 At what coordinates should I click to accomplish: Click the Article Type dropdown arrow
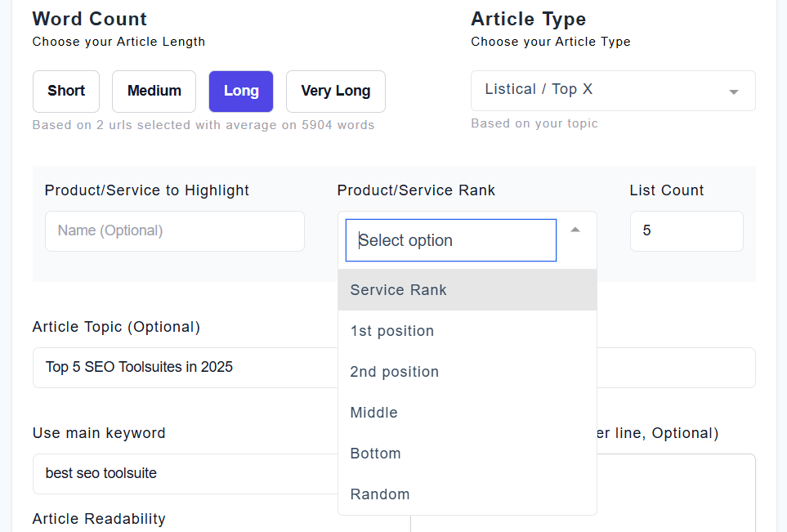point(733,92)
